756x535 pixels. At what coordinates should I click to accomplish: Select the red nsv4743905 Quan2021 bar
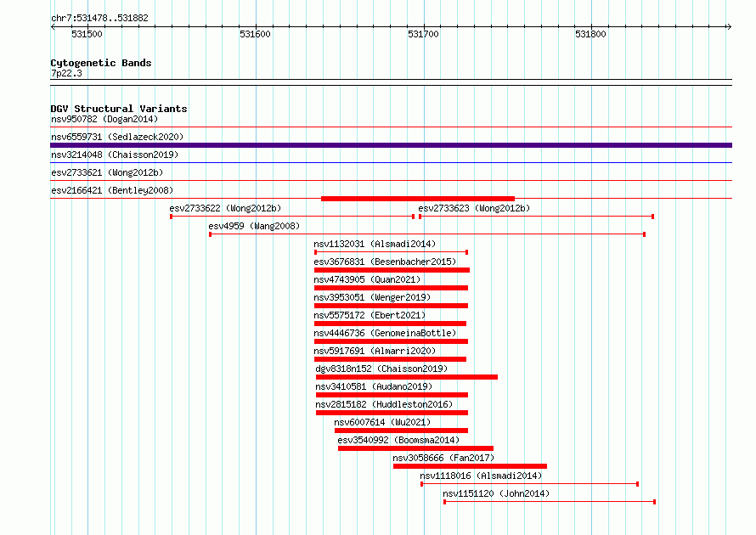click(x=391, y=288)
